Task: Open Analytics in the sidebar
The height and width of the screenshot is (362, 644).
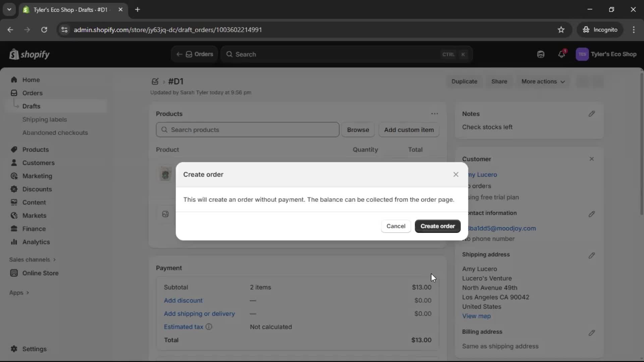Action: (36, 242)
